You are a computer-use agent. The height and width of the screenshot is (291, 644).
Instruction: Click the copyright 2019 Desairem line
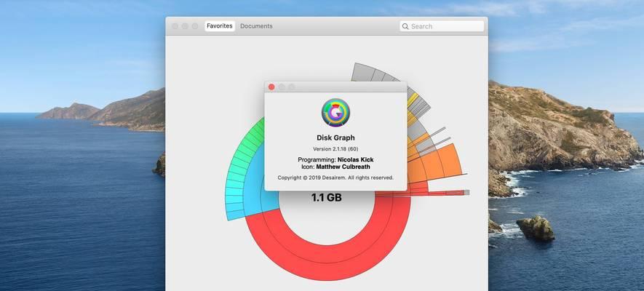click(335, 178)
